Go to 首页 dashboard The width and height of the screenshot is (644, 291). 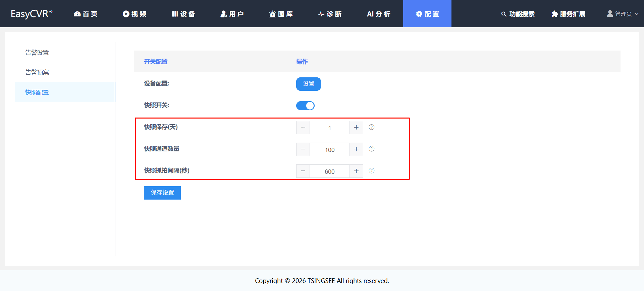[86, 14]
